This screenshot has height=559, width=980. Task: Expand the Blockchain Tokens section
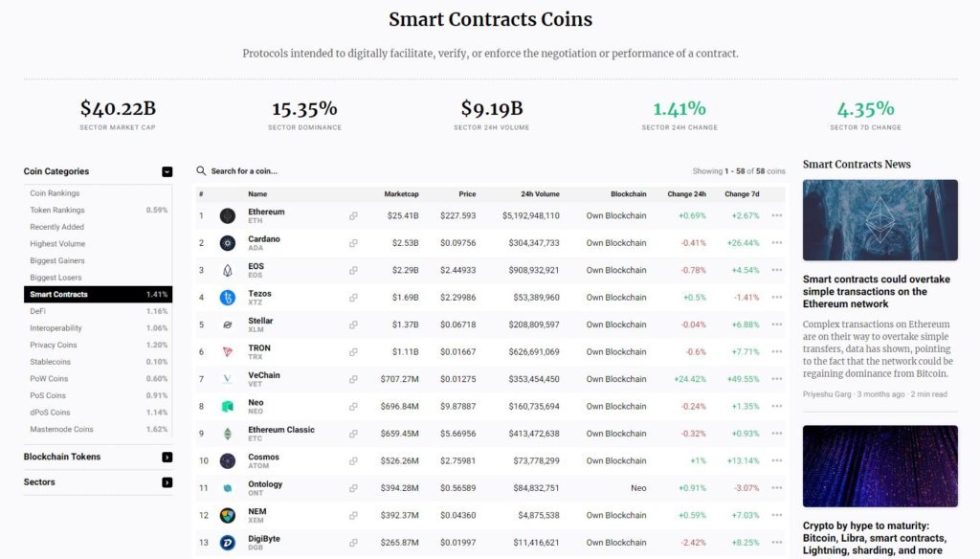click(x=167, y=458)
